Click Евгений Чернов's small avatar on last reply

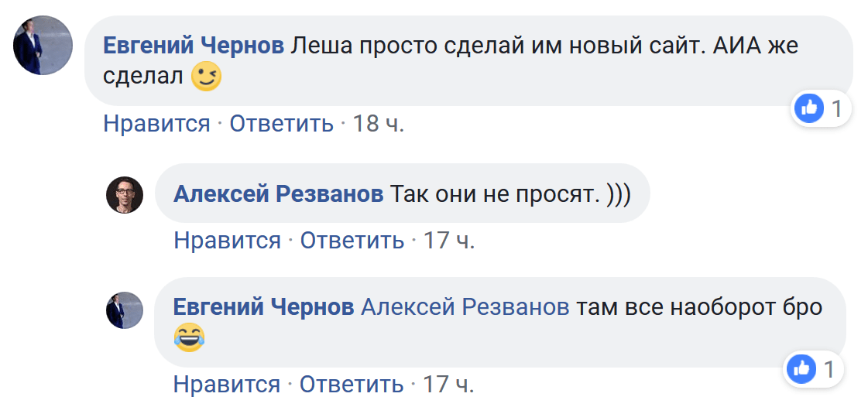click(125, 310)
